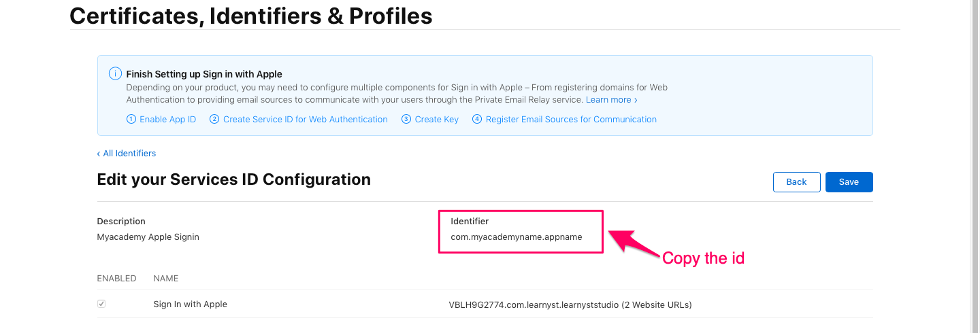Open Create Service ID for Web Authentication
Viewport: 980px width, 333px height.
click(x=306, y=119)
